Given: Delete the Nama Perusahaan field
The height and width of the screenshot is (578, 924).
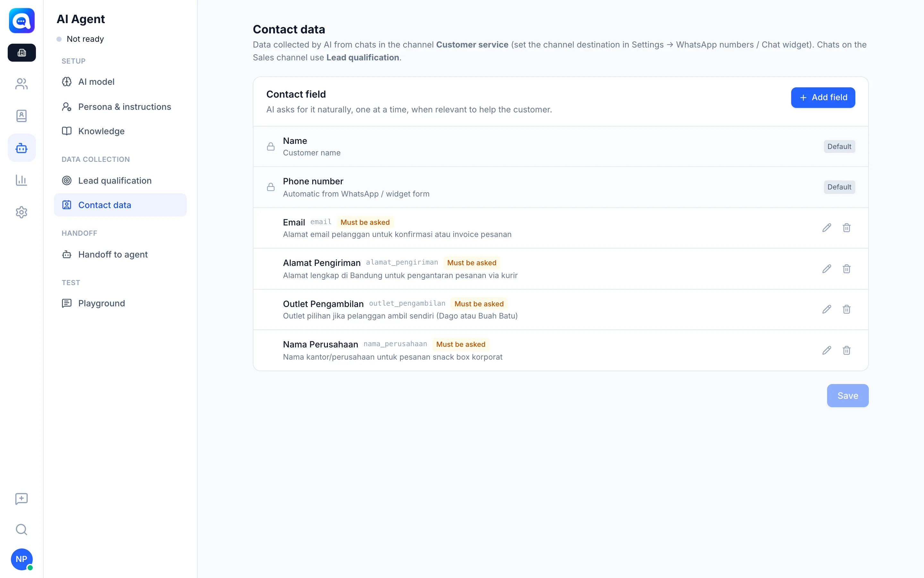Looking at the screenshot, I should (846, 351).
